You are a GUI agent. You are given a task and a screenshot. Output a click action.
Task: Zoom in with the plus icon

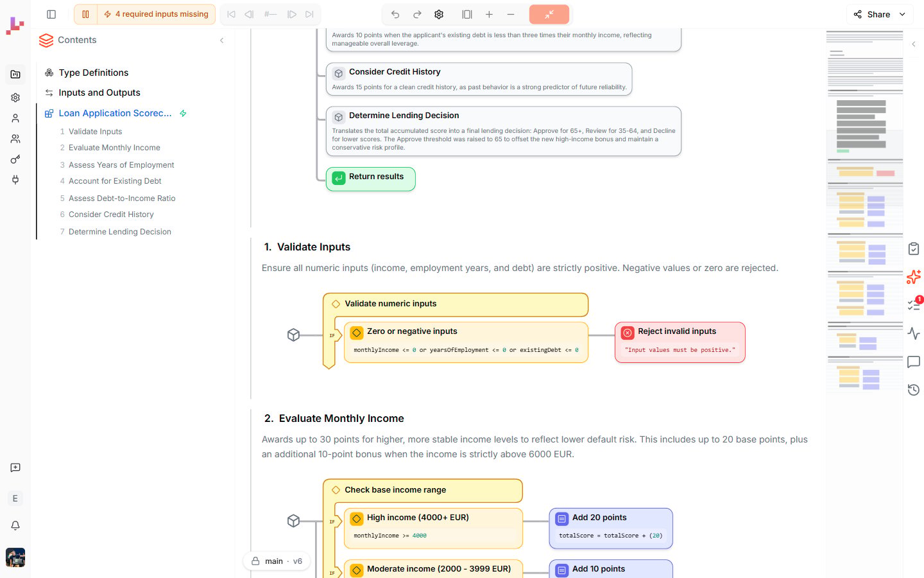coord(489,14)
